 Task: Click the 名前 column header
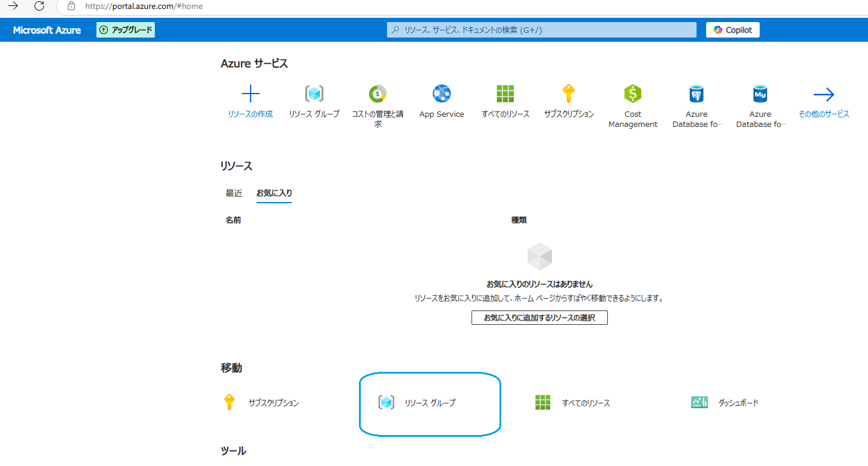[x=233, y=220]
